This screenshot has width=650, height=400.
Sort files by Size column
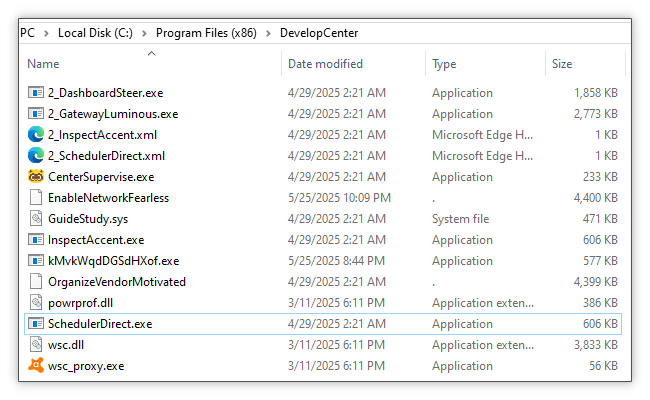coord(562,64)
